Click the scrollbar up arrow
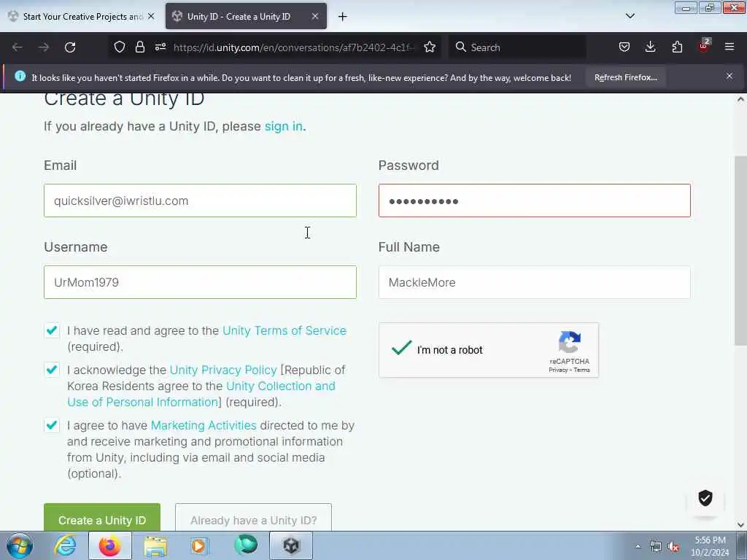This screenshot has height=560, width=747. click(x=740, y=99)
